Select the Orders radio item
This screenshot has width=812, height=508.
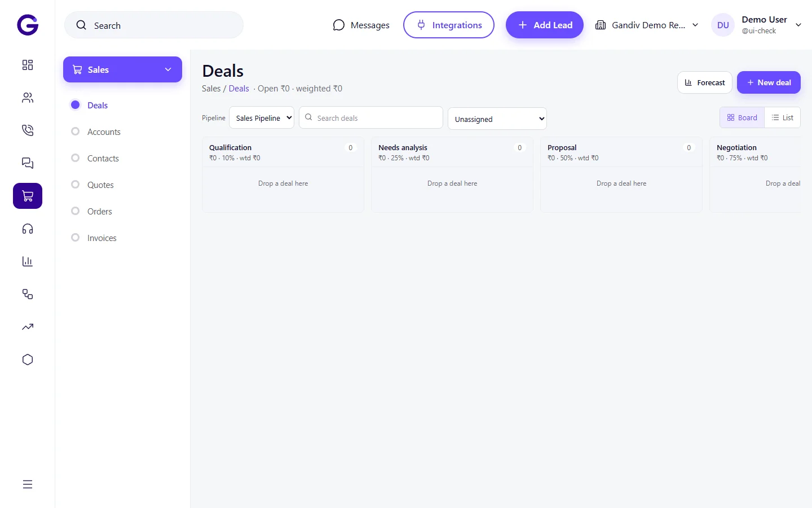coord(75,211)
